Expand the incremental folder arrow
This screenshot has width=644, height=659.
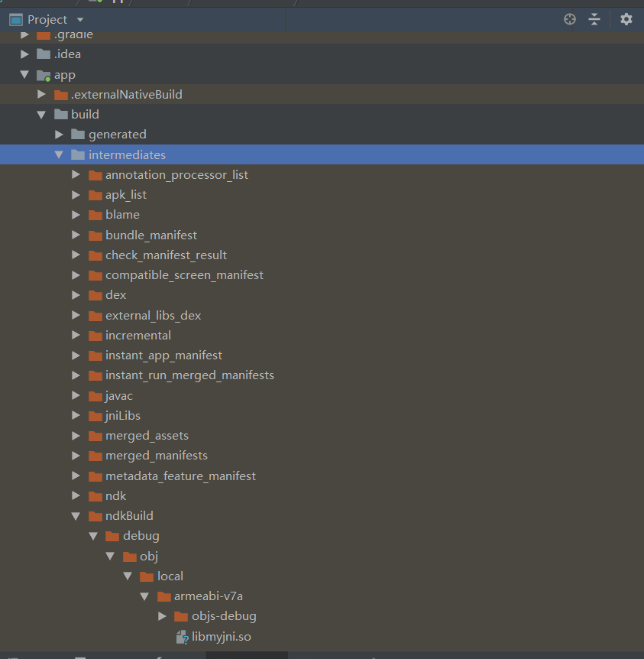coord(76,336)
